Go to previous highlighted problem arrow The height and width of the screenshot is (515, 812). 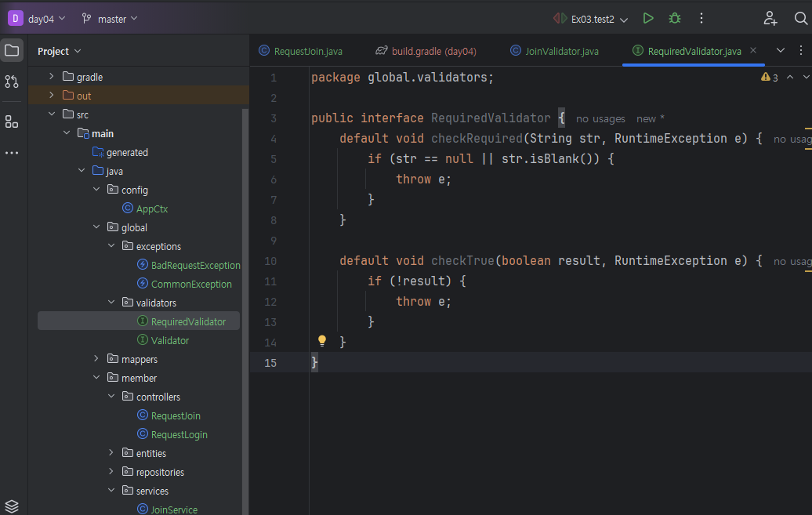(790, 77)
